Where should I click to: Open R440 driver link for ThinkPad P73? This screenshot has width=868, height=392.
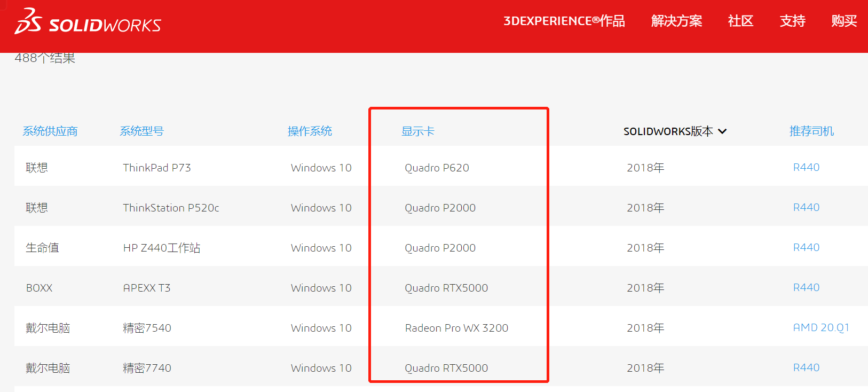806,167
